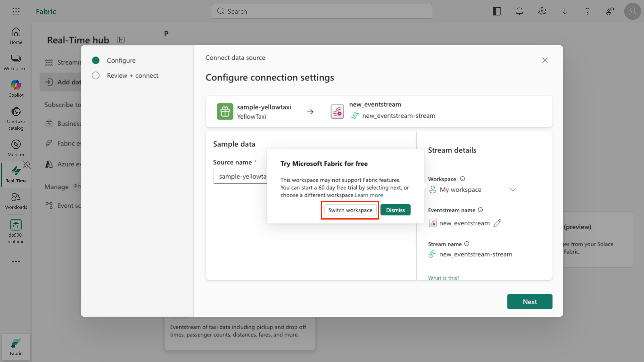The width and height of the screenshot is (644, 362).
Task: Click the Next button
Action: pos(529,301)
